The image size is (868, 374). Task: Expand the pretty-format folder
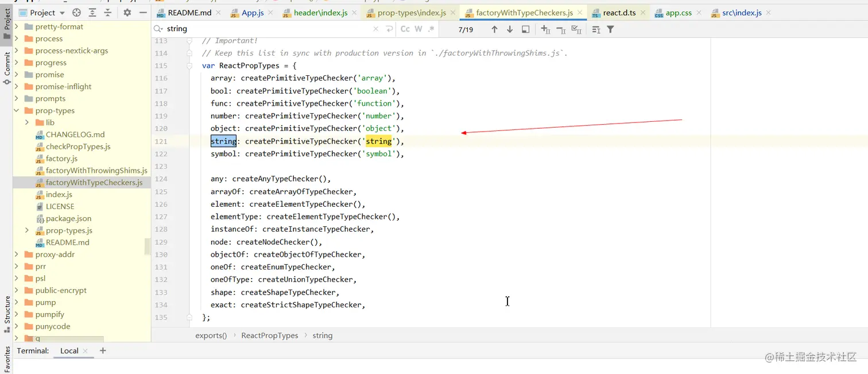tap(16, 26)
